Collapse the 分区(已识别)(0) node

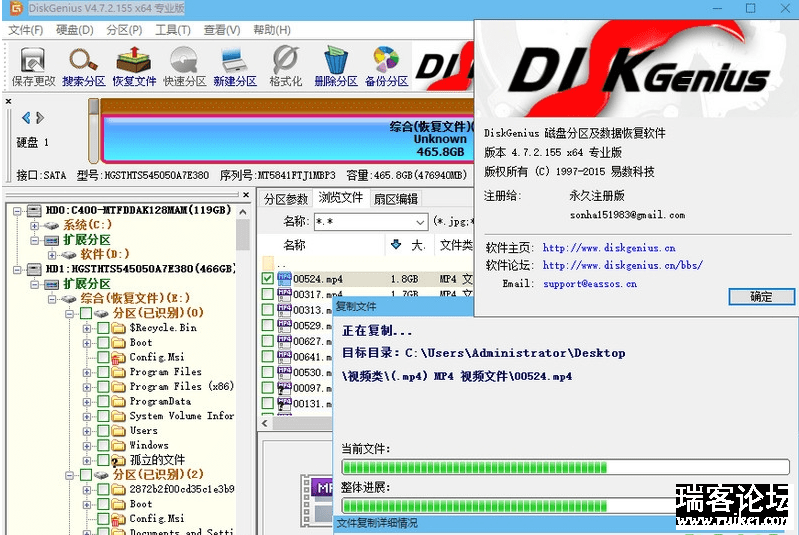click(69, 314)
